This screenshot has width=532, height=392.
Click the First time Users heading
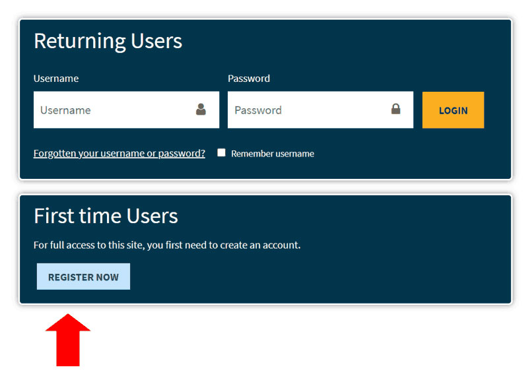[106, 216]
